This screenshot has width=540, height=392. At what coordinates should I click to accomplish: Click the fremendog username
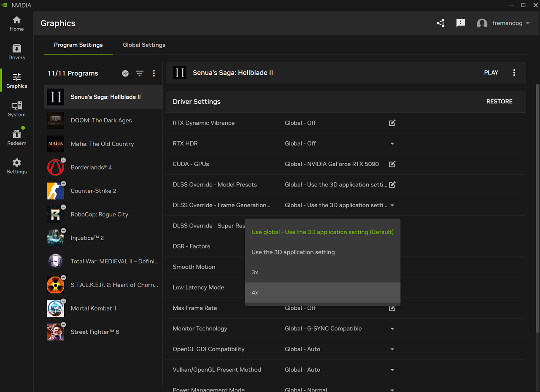click(507, 23)
